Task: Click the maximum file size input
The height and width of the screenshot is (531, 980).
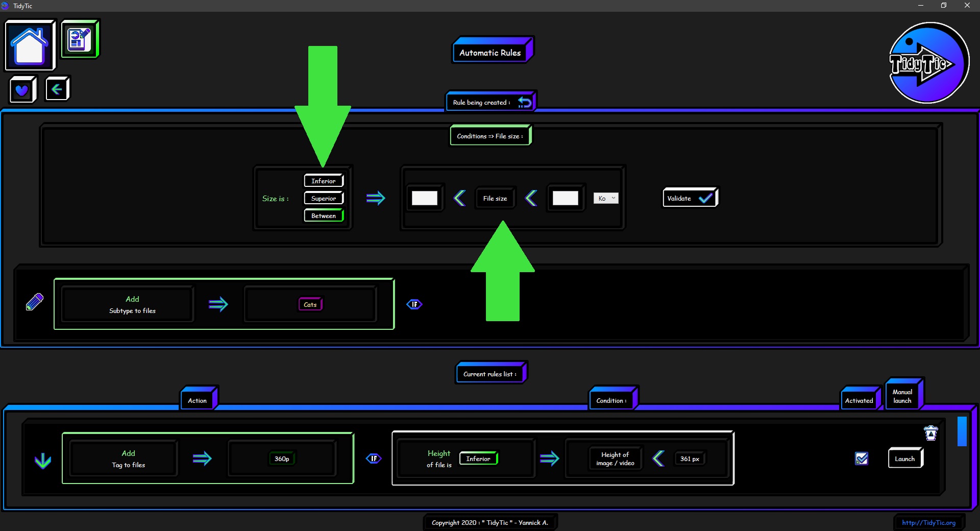Action: click(x=566, y=198)
